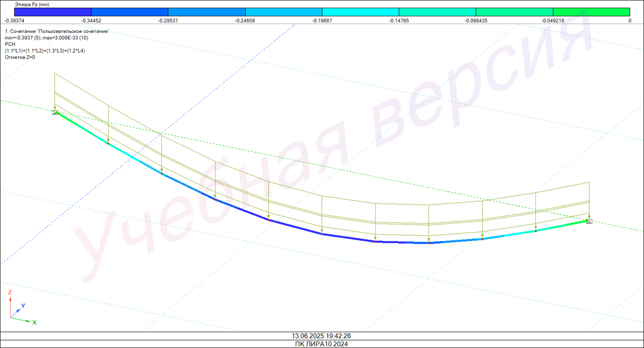This screenshot has width=644, height=348.
Task: Click the legend value -0.24609
Action: [x=245, y=21]
